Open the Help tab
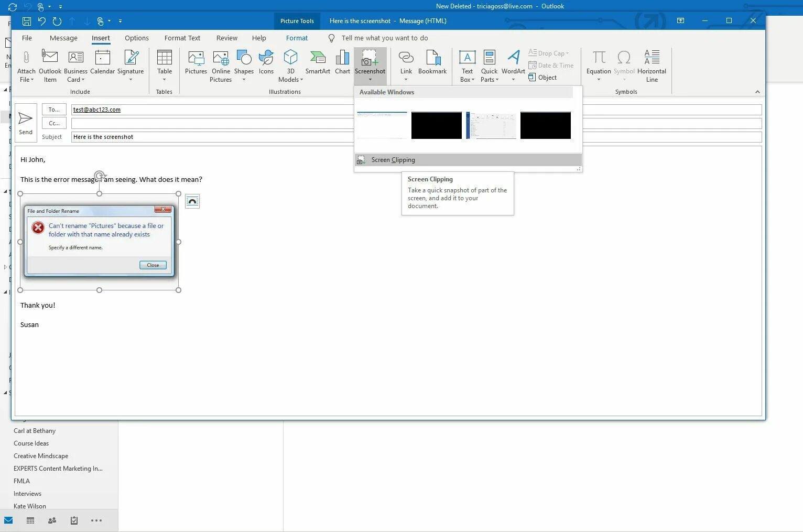 (259, 38)
